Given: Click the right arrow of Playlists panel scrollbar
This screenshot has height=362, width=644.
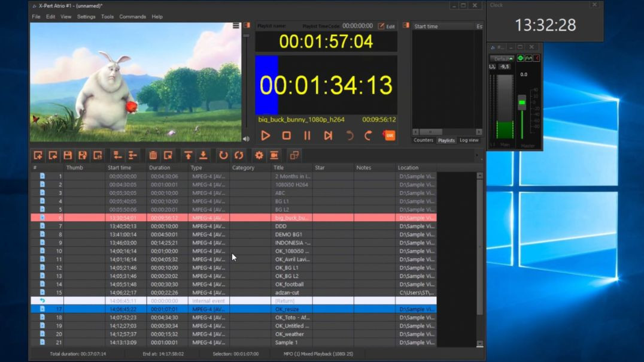Looking at the screenshot, I should point(479,132).
